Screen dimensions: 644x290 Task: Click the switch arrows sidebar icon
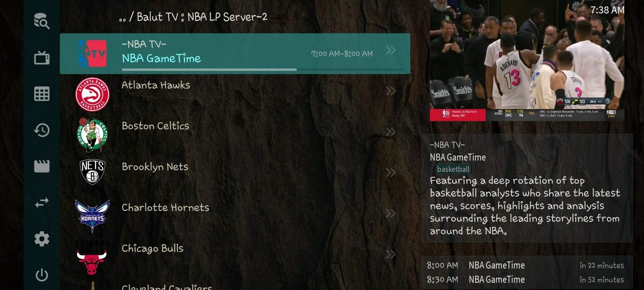click(42, 202)
